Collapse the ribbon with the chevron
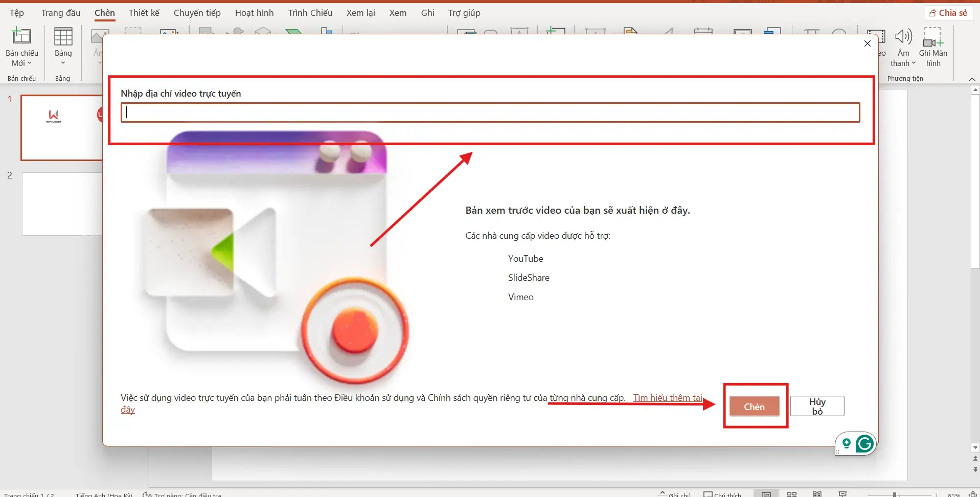Screen dimensions: 980x497 972,79
